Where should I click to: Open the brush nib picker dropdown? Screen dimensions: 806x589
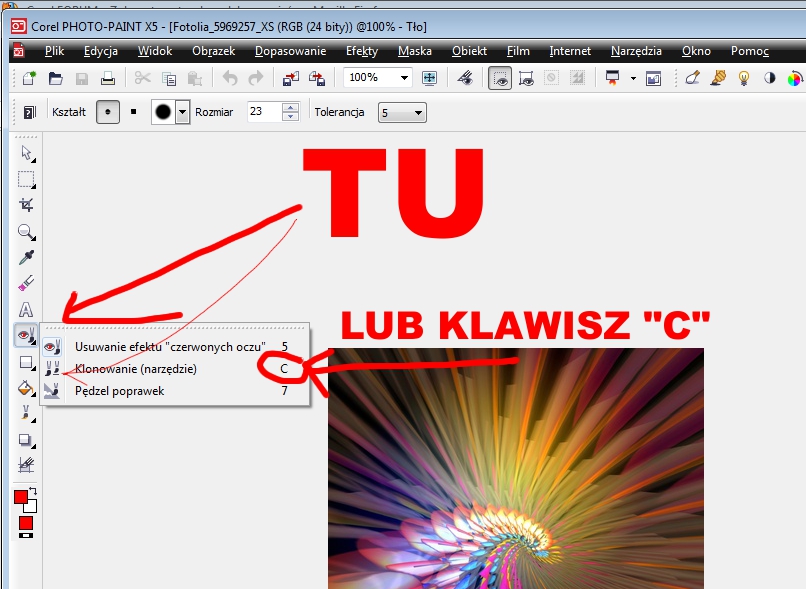[x=182, y=113]
